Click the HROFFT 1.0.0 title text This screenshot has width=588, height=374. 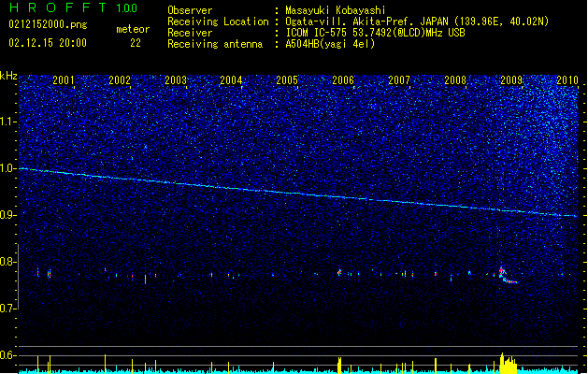pos(74,7)
